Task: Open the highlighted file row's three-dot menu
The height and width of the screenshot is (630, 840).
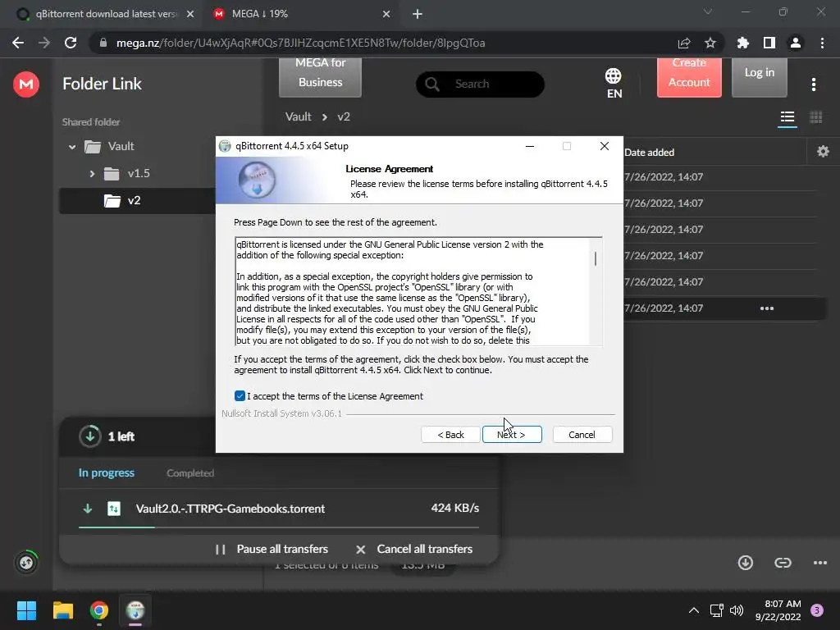Action: pyautogui.click(x=767, y=308)
